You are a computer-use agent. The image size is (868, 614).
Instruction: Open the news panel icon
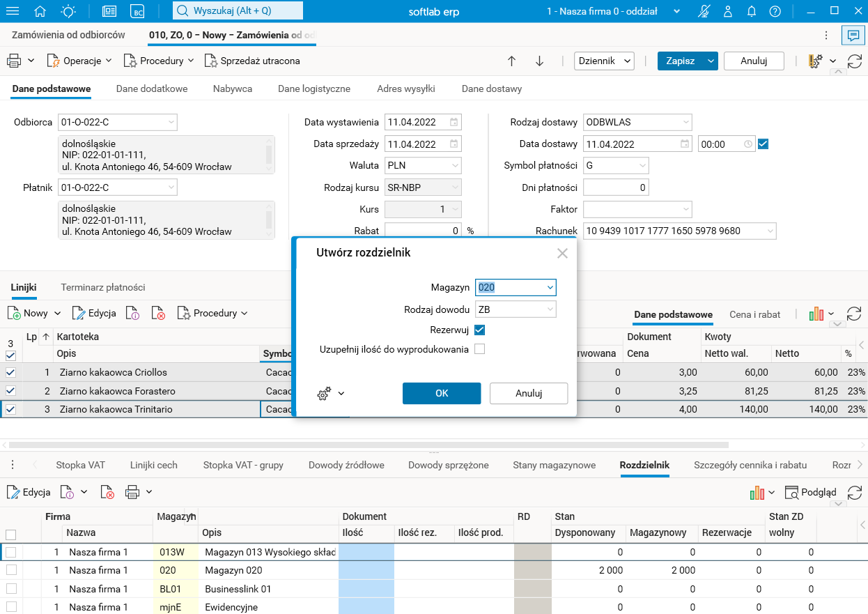coord(109,11)
